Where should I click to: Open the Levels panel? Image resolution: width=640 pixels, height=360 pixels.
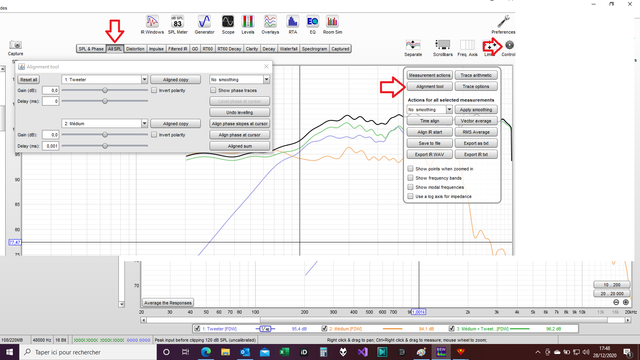coord(248,24)
